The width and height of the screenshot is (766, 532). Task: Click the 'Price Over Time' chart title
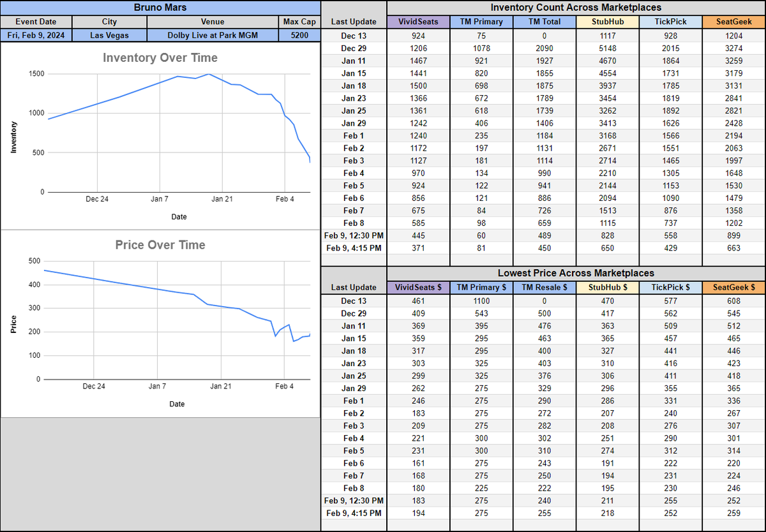(x=160, y=245)
